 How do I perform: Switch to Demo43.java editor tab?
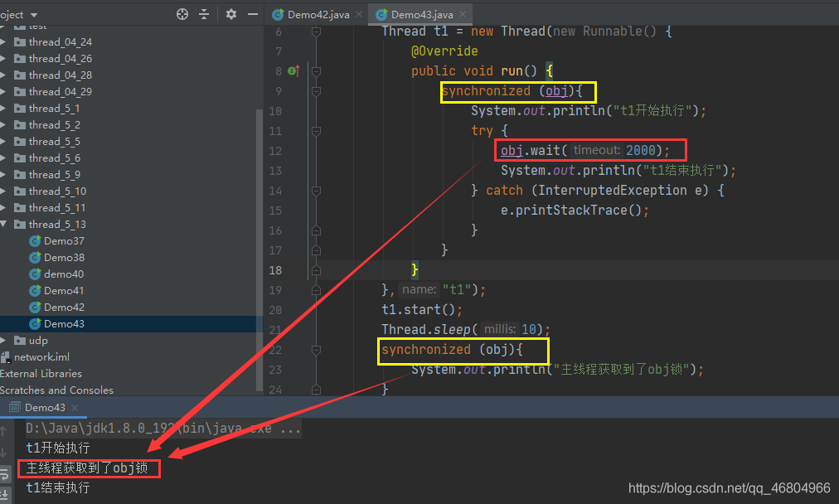click(422, 14)
